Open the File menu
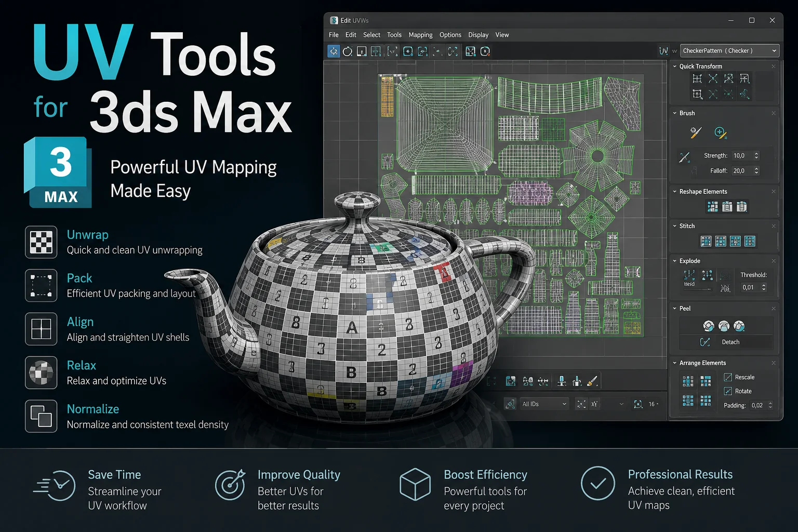 coord(334,35)
